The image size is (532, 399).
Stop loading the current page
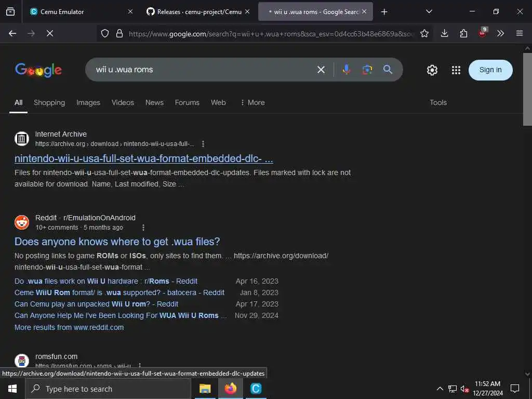50,33
